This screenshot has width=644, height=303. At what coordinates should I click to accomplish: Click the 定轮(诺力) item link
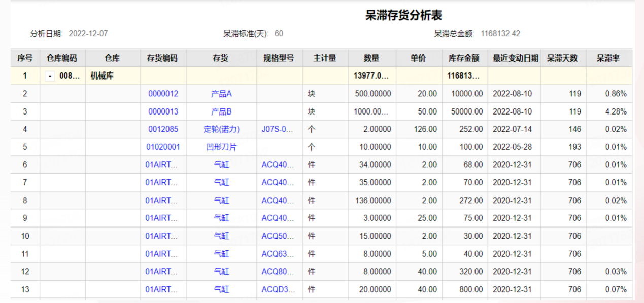(221, 129)
